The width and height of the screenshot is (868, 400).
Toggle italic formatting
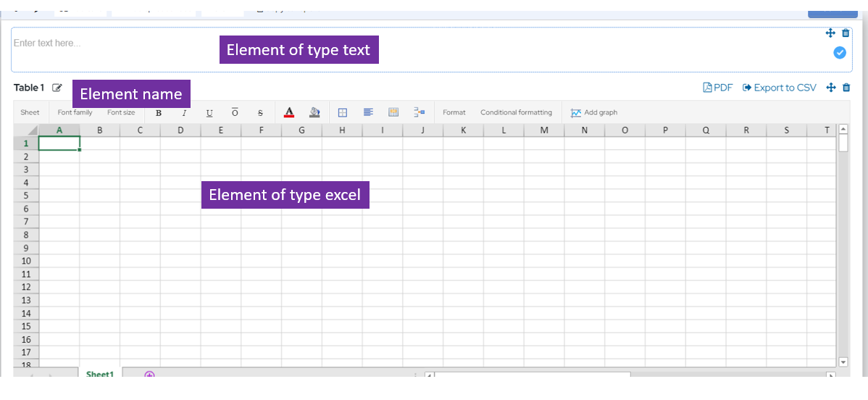(x=184, y=113)
